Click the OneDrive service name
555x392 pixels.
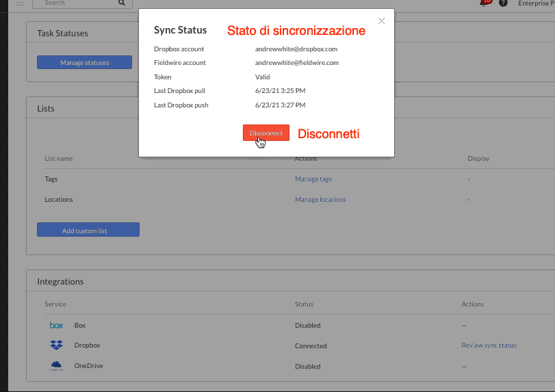click(88, 365)
